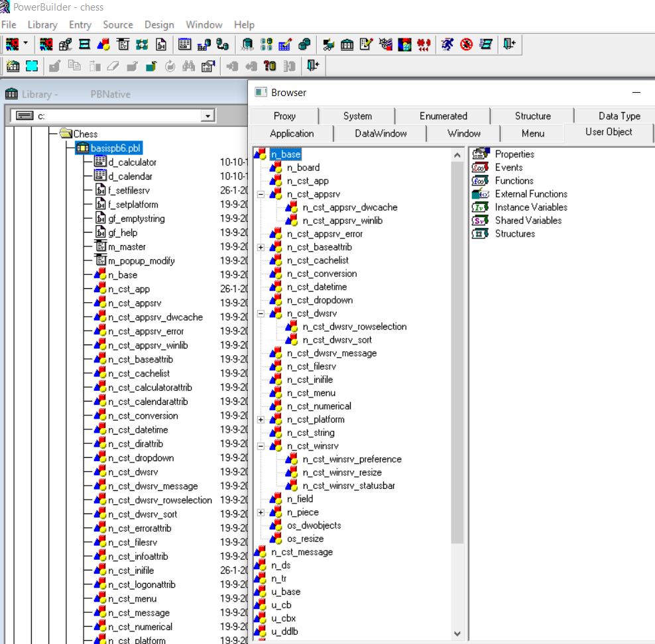Open the drive selection dropdown showing c:
The width and height of the screenshot is (655, 644).
point(208,116)
